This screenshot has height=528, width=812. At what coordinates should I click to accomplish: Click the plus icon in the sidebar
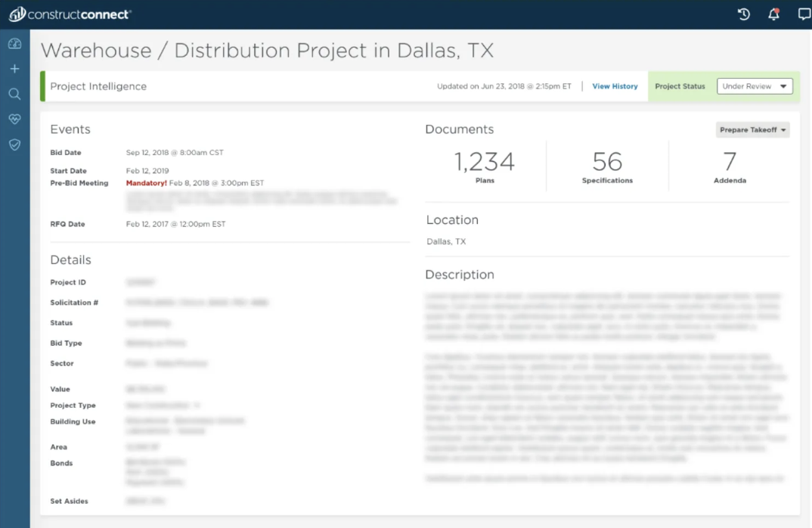pos(14,69)
